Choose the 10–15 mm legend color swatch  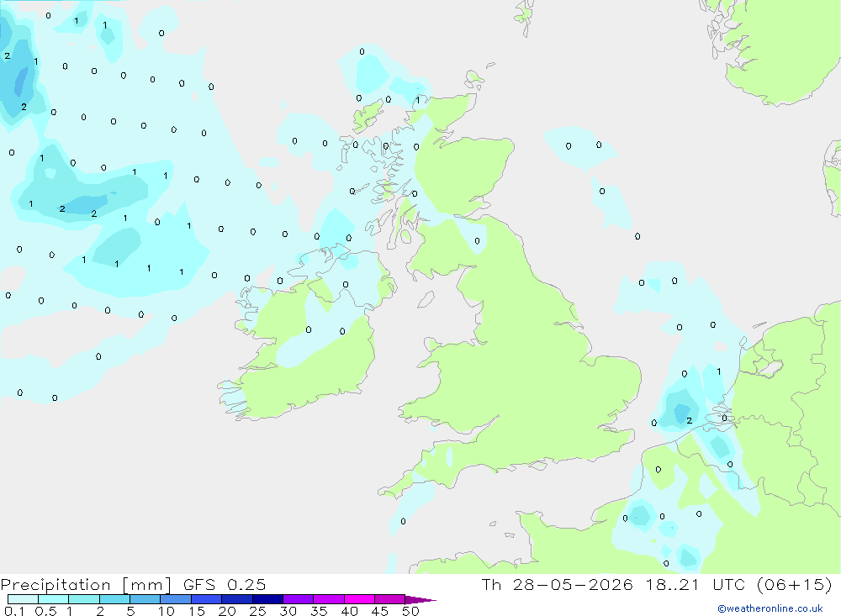click(176, 599)
